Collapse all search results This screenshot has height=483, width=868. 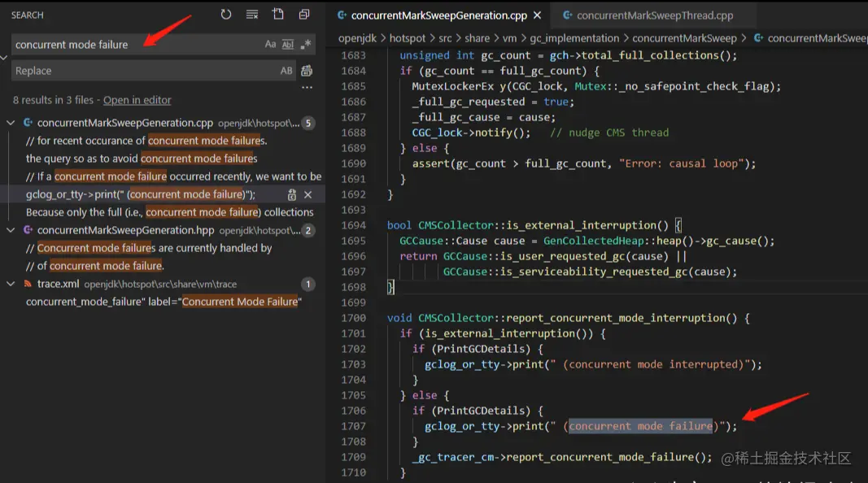coord(304,15)
